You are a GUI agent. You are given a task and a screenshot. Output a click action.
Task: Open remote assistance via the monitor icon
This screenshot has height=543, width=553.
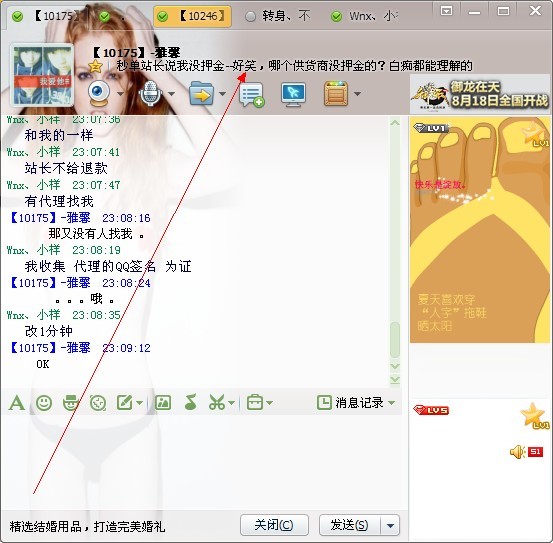(293, 94)
